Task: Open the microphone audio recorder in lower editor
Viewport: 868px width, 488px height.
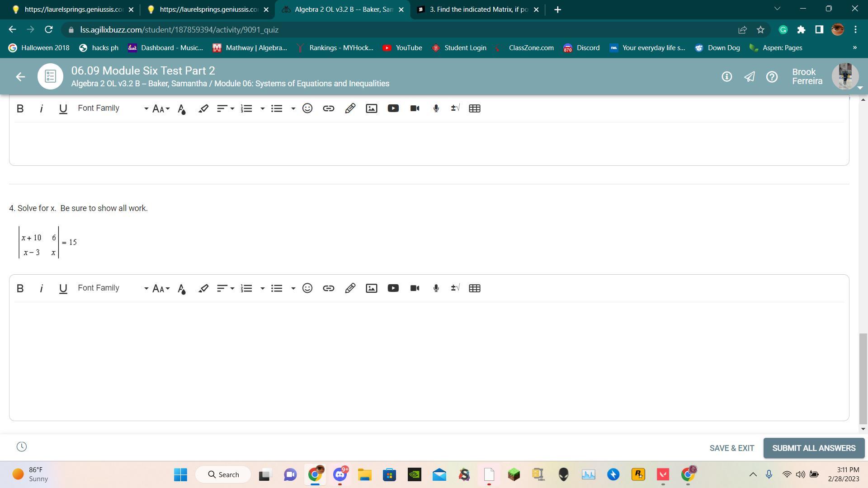Action: pos(436,288)
